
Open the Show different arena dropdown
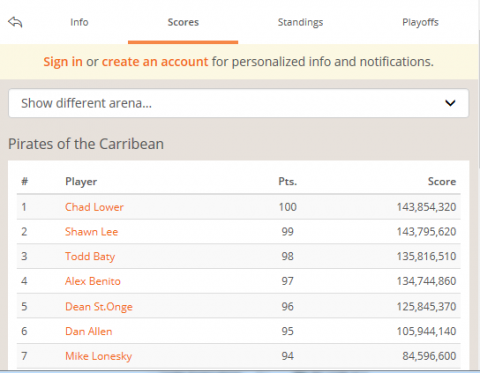pyautogui.click(x=239, y=103)
